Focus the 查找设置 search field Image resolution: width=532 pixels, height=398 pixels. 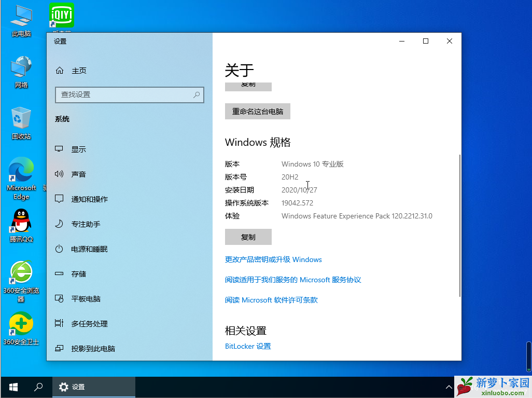tap(129, 95)
